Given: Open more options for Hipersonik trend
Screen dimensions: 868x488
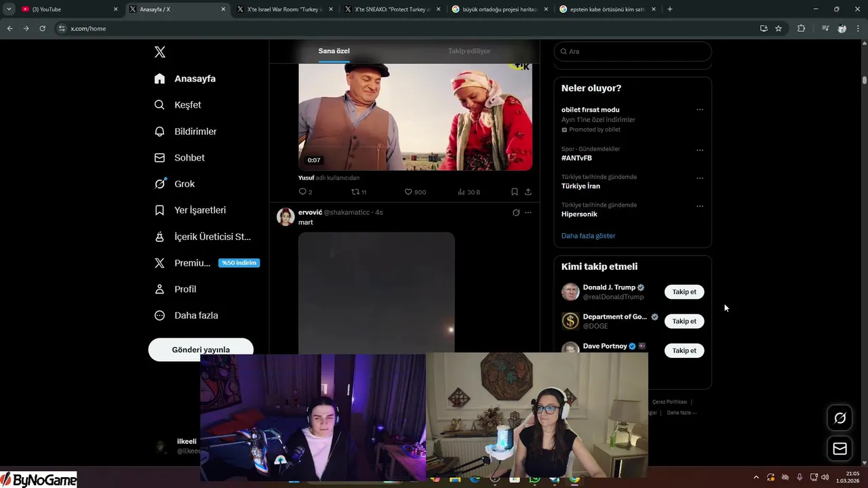Looking at the screenshot, I should click(700, 206).
